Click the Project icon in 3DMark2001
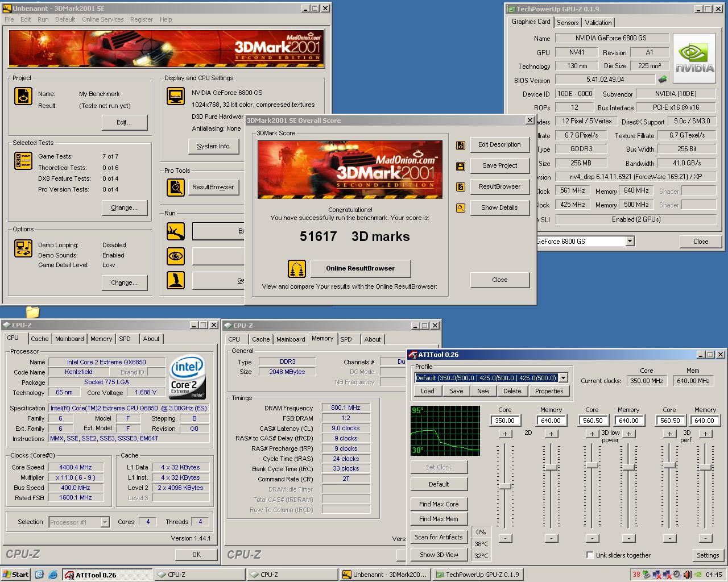This screenshot has height=582, width=728. pyautogui.click(x=23, y=95)
